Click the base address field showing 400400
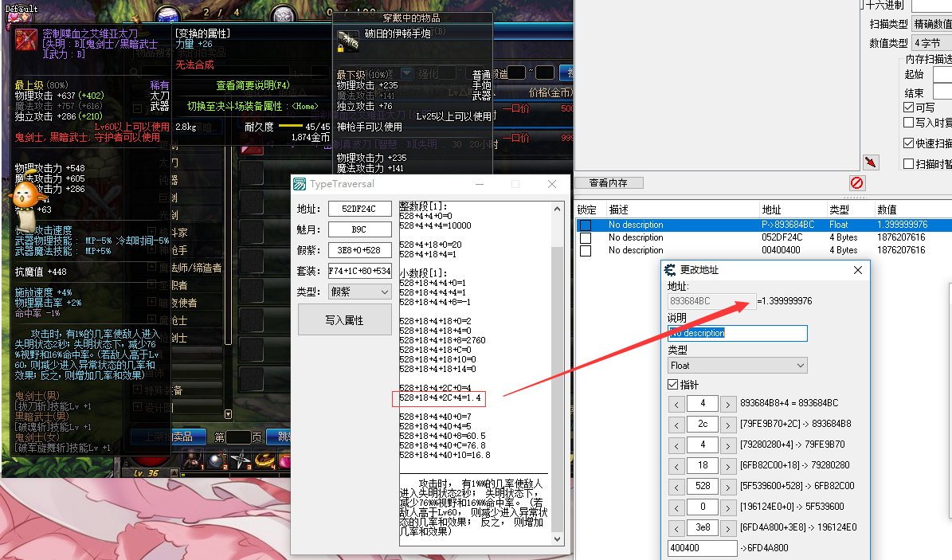 (702, 548)
